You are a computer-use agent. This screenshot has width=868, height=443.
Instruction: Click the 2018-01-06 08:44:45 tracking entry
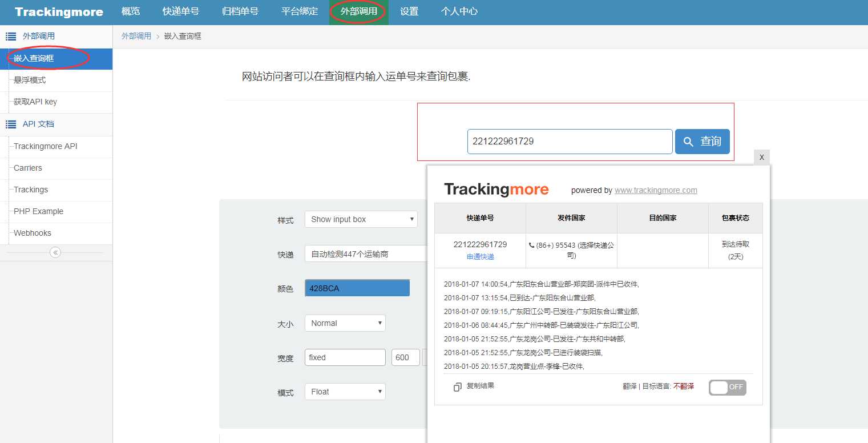pos(542,325)
